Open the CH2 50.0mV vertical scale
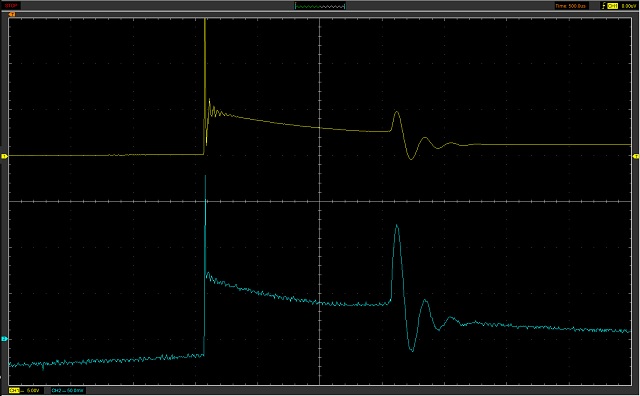Screen dimensions: 640x396 [x=75, y=391]
